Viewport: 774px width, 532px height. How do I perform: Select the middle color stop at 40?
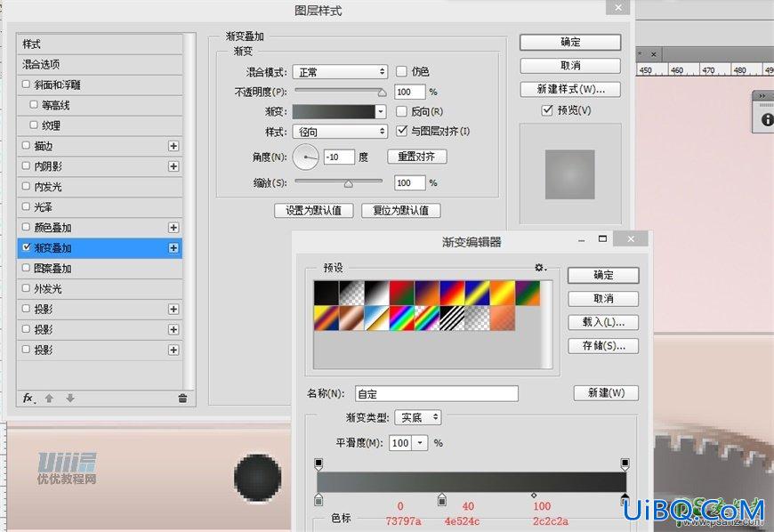point(442,499)
